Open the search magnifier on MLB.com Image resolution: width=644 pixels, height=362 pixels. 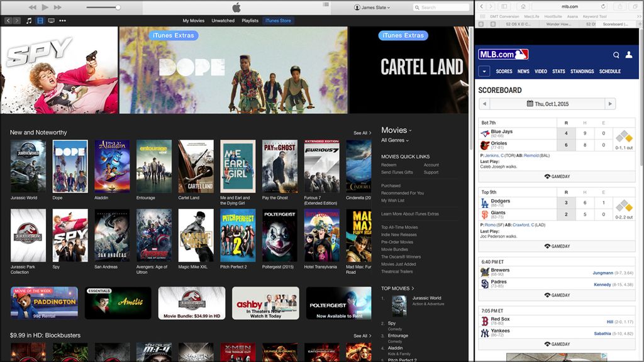coord(616,55)
